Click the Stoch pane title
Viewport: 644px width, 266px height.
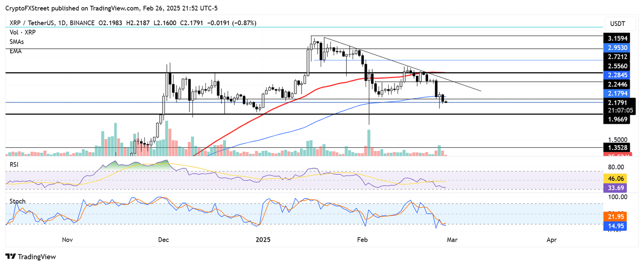(17, 201)
